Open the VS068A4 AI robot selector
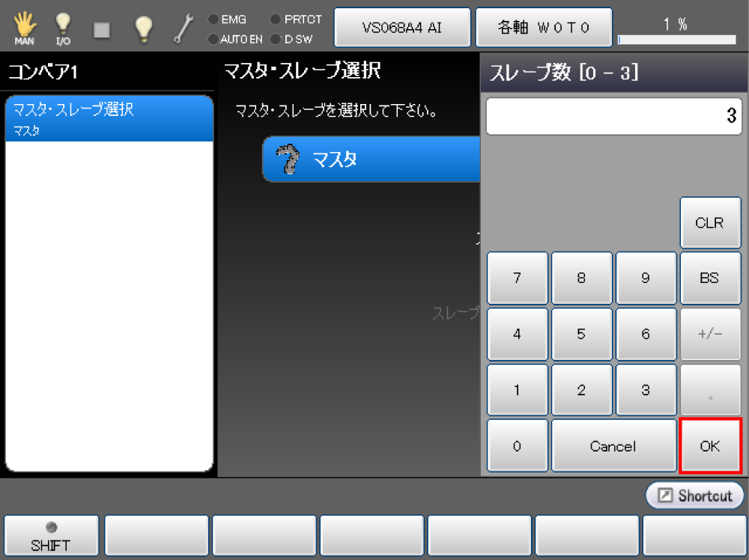 tap(401, 28)
